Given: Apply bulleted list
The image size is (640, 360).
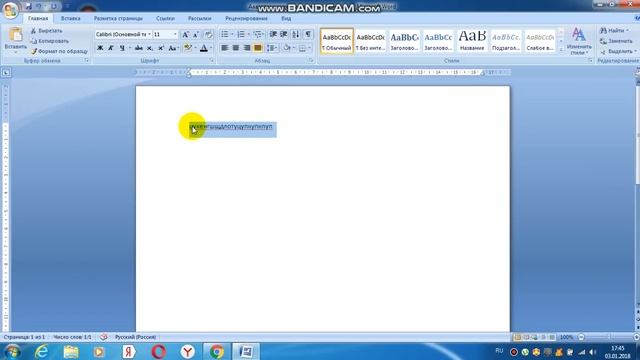Looking at the screenshot, I should click(x=225, y=34).
